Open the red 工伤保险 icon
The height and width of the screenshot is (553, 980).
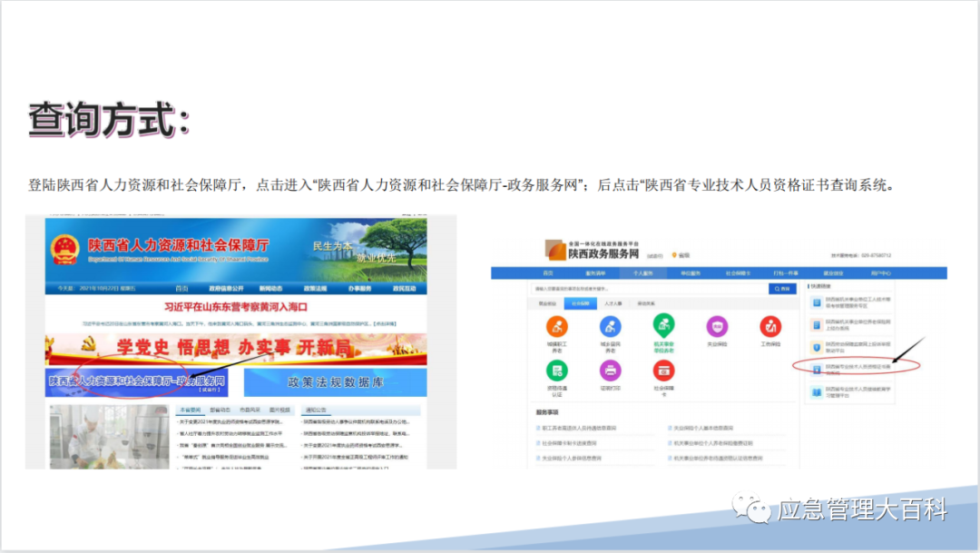pos(770,327)
